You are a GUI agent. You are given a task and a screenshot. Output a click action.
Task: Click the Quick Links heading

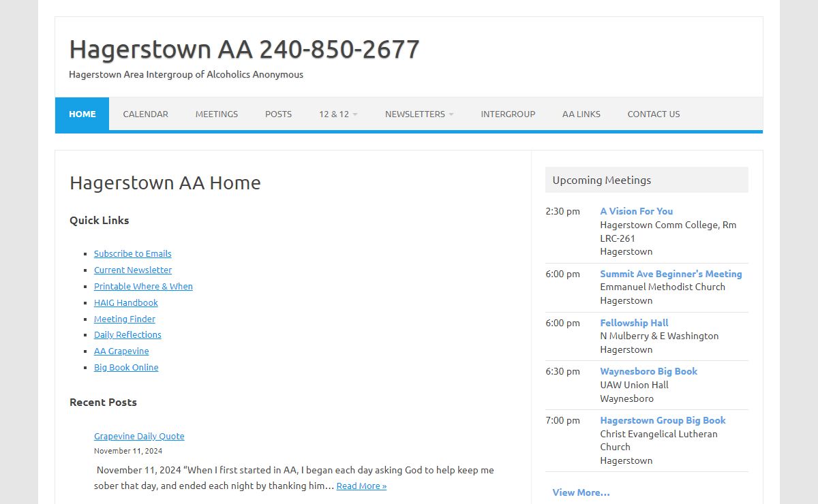click(100, 220)
